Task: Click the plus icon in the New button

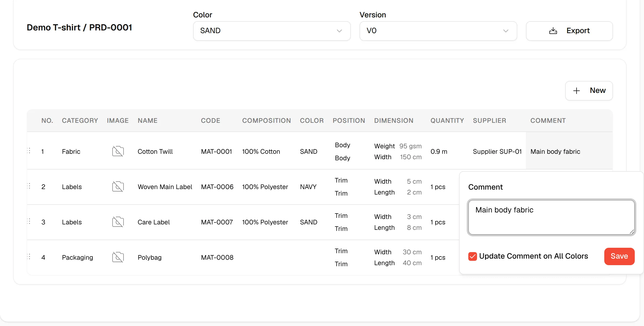Action: pyautogui.click(x=577, y=91)
